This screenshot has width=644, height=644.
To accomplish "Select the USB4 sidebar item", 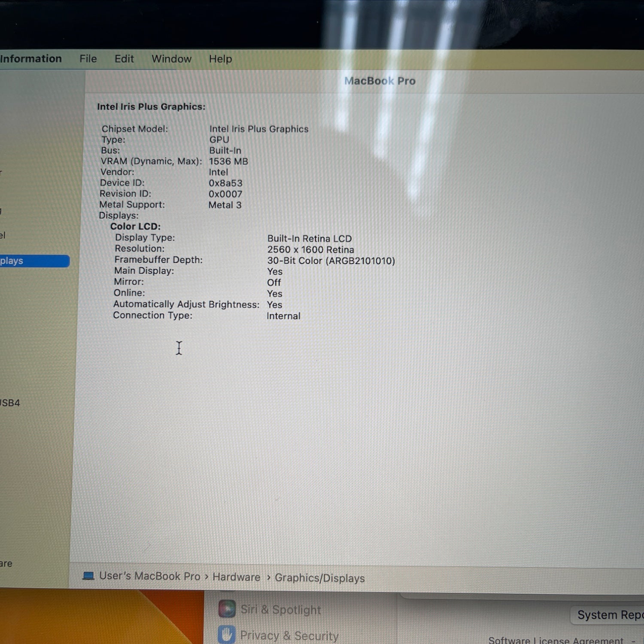I will pyautogui.click(x=10, y=403).
